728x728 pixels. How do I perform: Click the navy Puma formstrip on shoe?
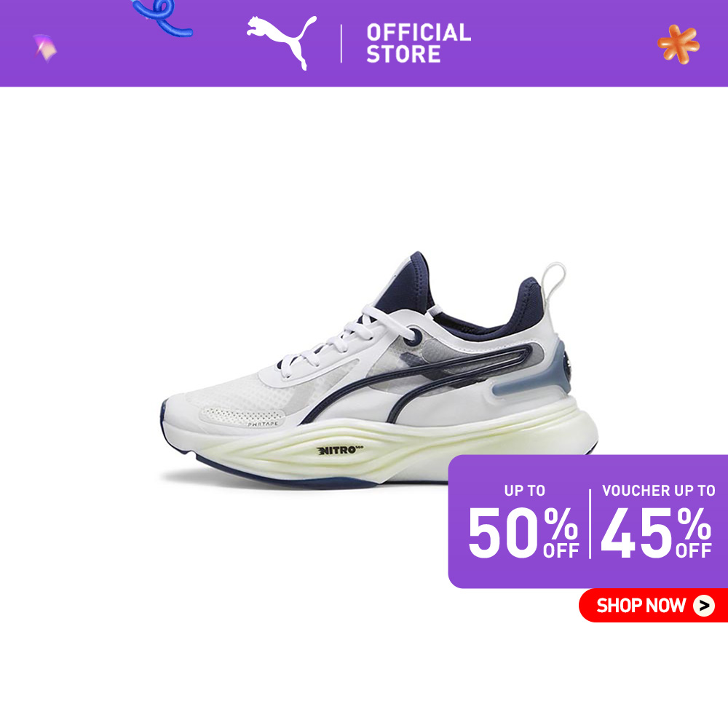click(418, 381)
